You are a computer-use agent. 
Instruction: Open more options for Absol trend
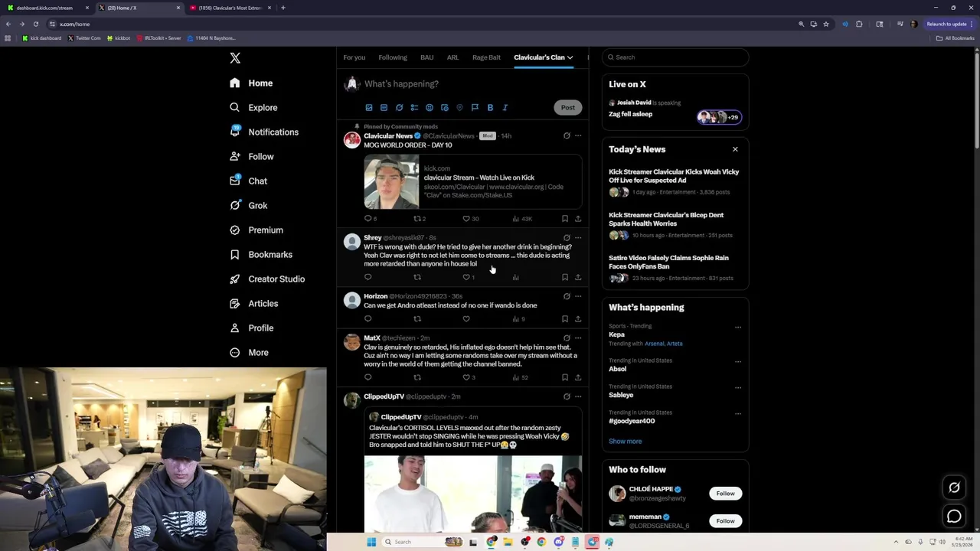point(738,361)
